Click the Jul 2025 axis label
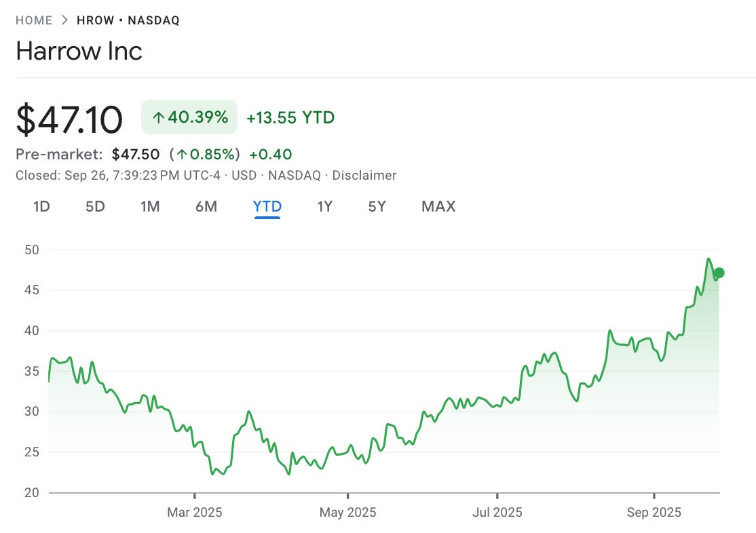 [x=497, y=512]
